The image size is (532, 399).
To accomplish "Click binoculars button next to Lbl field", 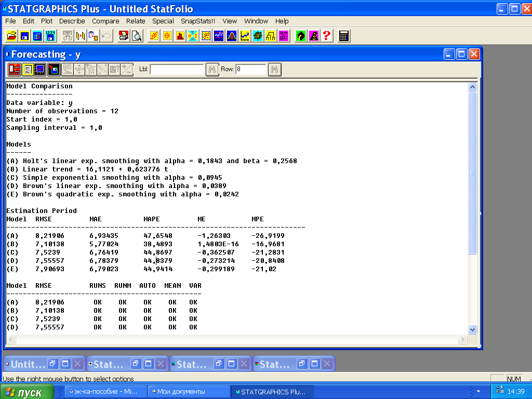I will tap(212, 70).
